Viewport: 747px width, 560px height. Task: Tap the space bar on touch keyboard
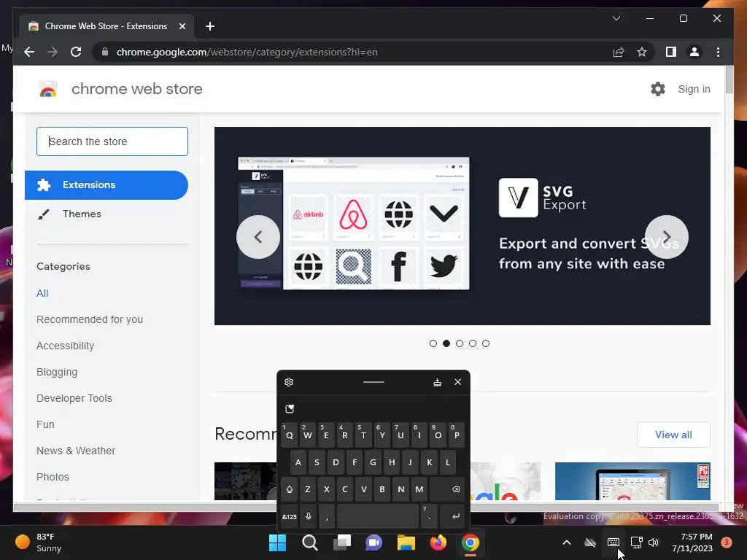point(377,516)
